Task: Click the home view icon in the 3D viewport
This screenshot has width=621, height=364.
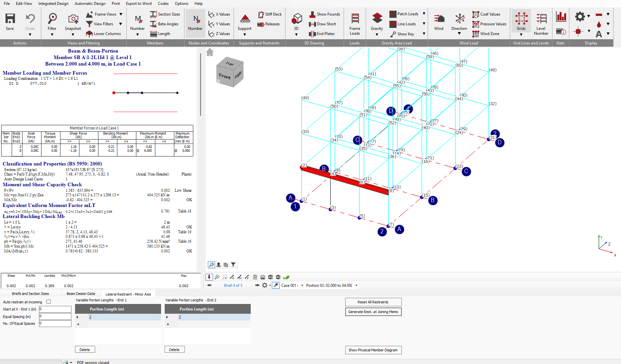Action: (x=210, y=52)
